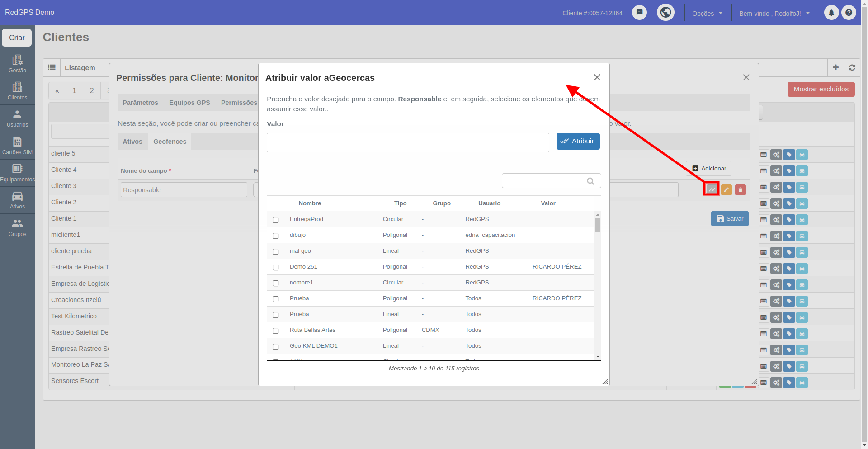Click the Atribuir button
868x449 pixels.
coord(578,141)
